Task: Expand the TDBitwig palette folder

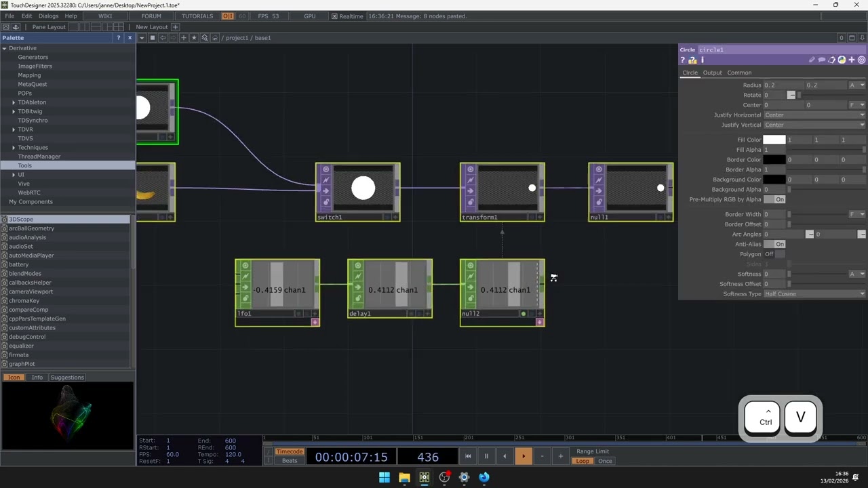Action: tap(14, 111)
